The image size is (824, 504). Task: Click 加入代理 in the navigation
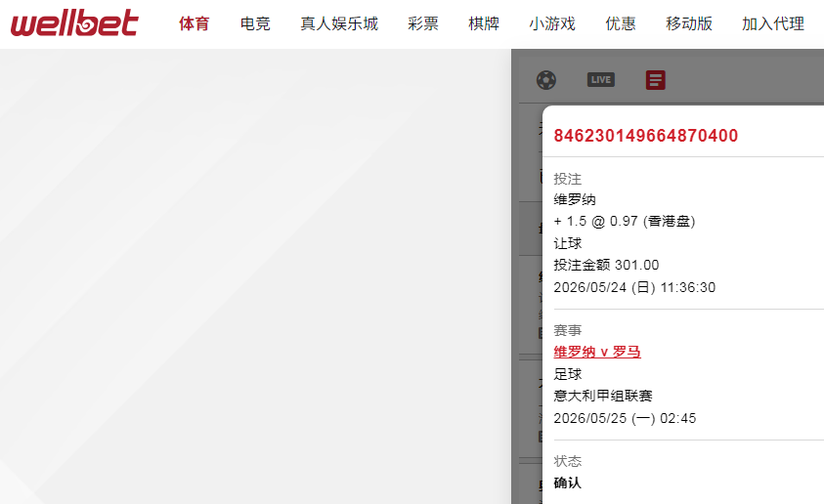pos(773,23)
